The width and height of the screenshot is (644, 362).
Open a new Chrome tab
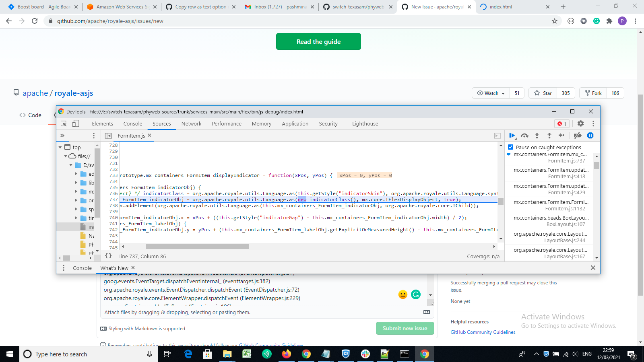coord(563,7)
